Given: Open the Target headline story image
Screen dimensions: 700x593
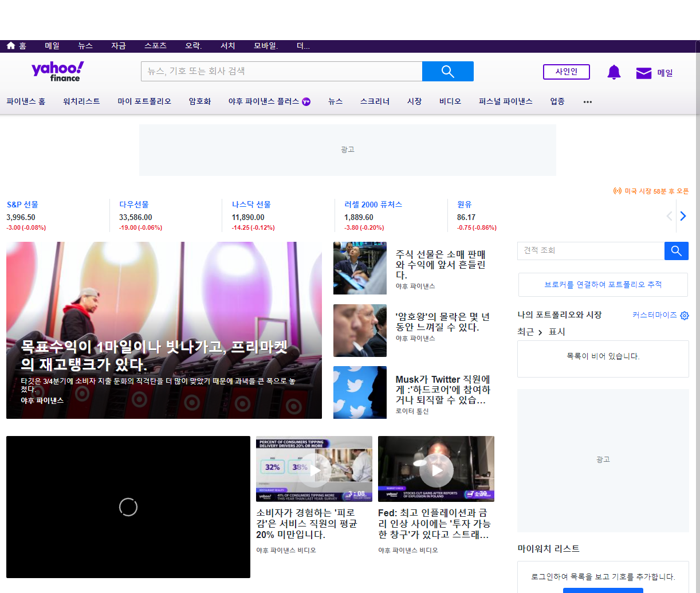Looking at the screenshot, I should click(x=164, y=330).
